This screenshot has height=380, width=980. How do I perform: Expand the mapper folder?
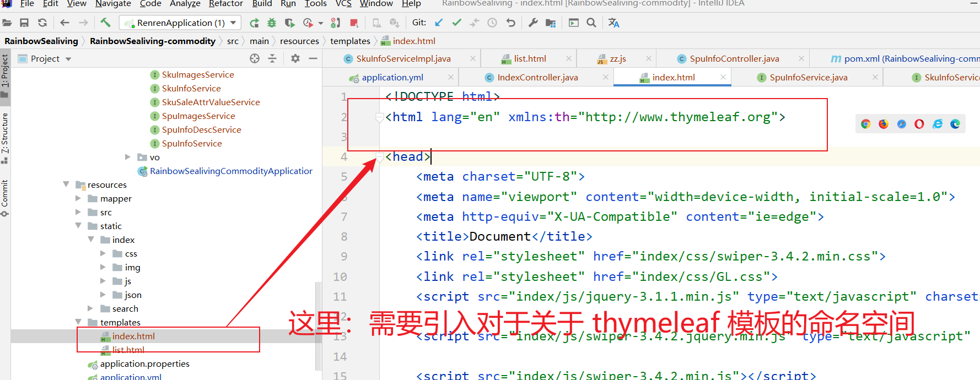[78, 198]
